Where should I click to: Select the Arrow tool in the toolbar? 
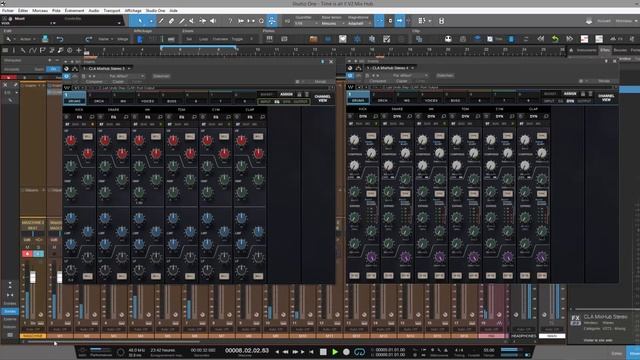[x=140, y=21]
